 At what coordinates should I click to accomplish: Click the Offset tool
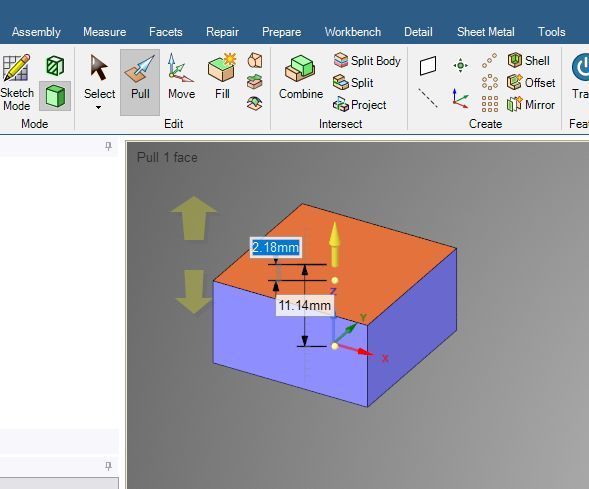pyautogui.click(x=531, y=82)
